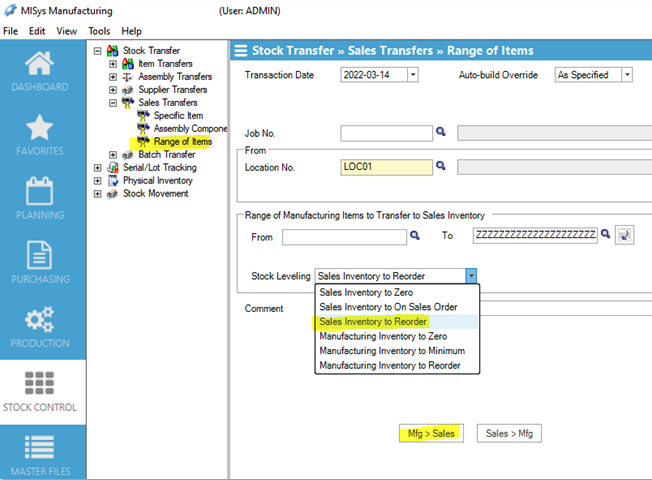Open the Stock Control grid icon
The image size is (652, 480).
click(40, 383)
